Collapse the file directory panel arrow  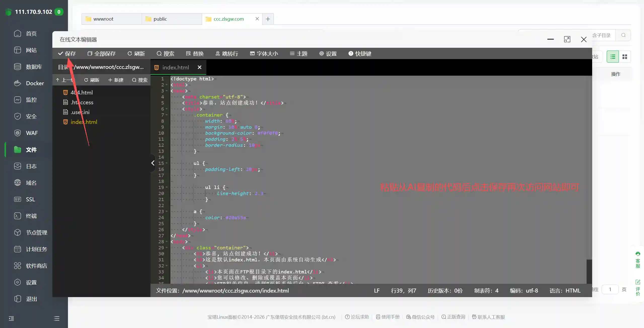(153, 163)
